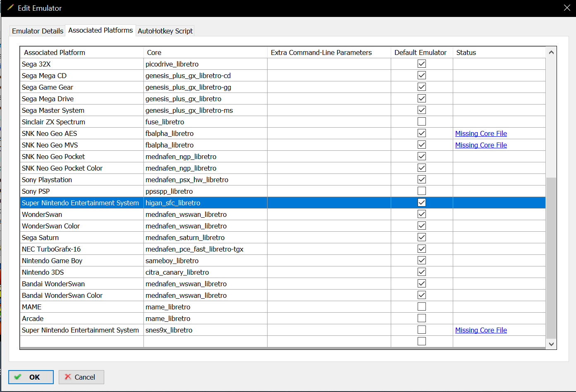Click the scroll down arrow of the platform list
The height and width of the screenshot is (392, 576).
(x=551, y=344)
